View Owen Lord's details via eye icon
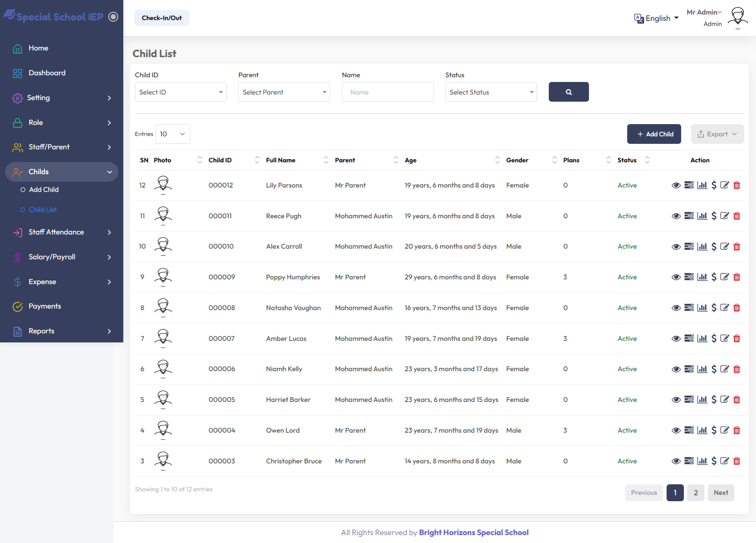This screenshot has width=756, height=543. pos(676,430)
